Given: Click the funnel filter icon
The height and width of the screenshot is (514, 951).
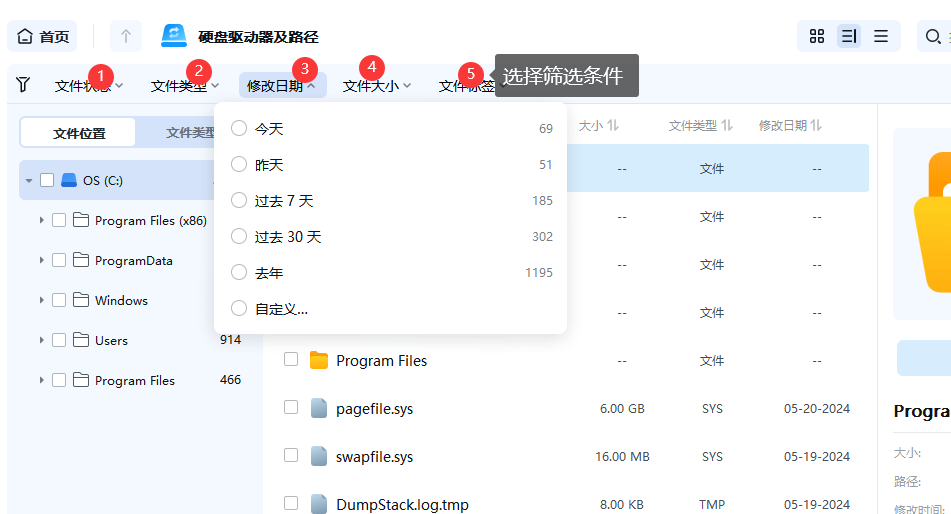Looking at the screenshot, I should (x=23, y=84).
